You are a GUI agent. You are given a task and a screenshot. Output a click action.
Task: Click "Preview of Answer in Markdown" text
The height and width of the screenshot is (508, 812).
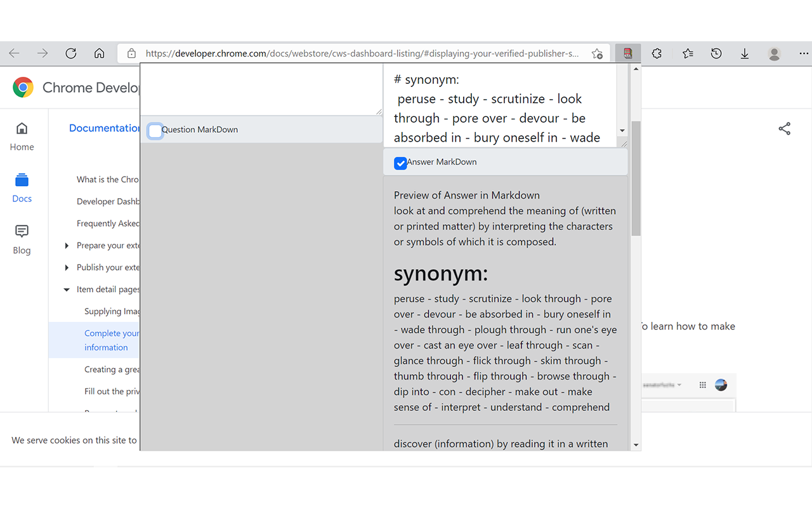pos(467,195)
